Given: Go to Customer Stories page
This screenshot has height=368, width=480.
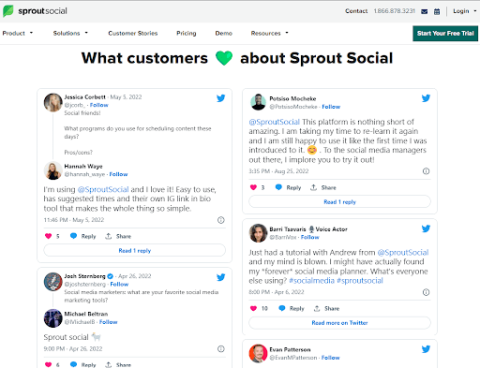Looking at the screenshot, I should pos(133,33).
